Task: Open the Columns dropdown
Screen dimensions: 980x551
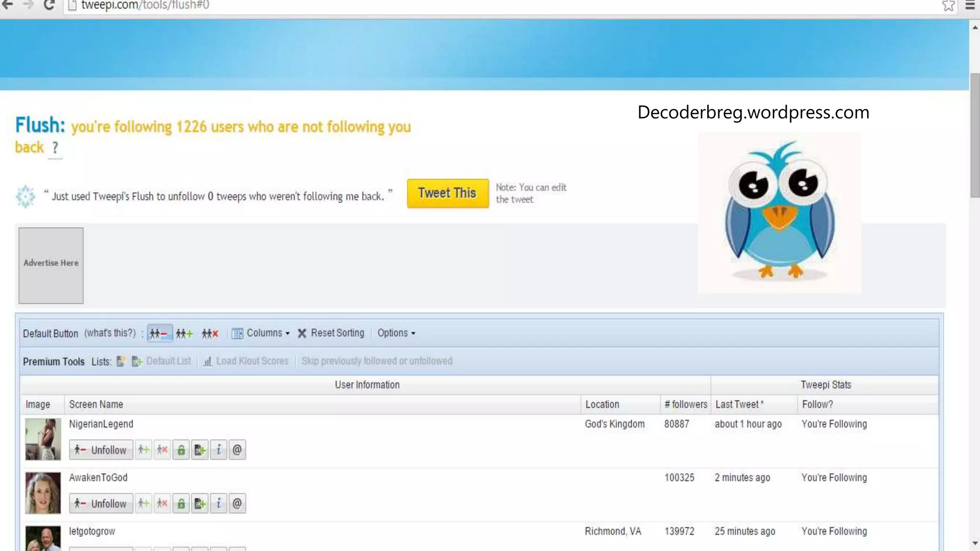Action: click(x=261, y=333)
